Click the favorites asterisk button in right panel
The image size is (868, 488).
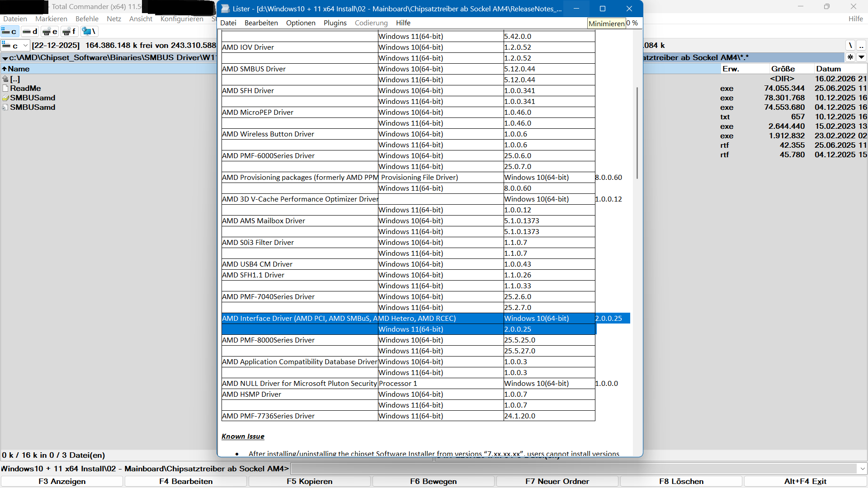point(850,57)
